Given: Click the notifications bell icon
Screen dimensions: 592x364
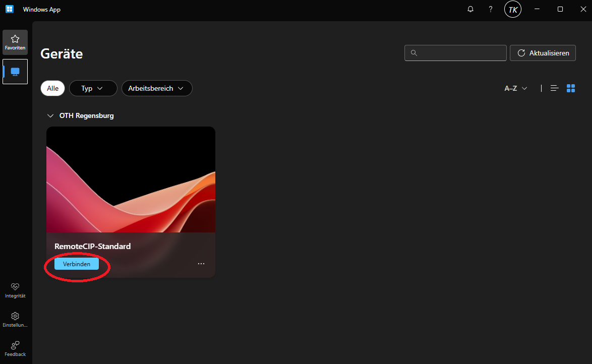Looking at the screenshot, I should pos(470,9).
